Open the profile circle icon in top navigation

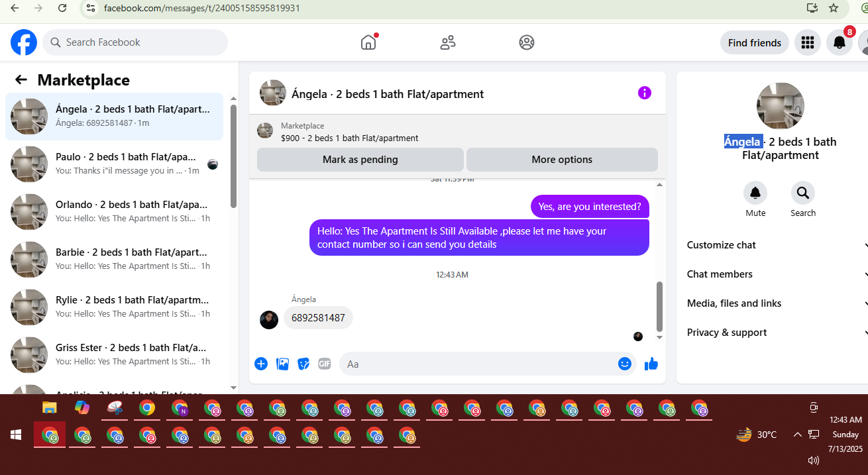click(x=527, y=42)
